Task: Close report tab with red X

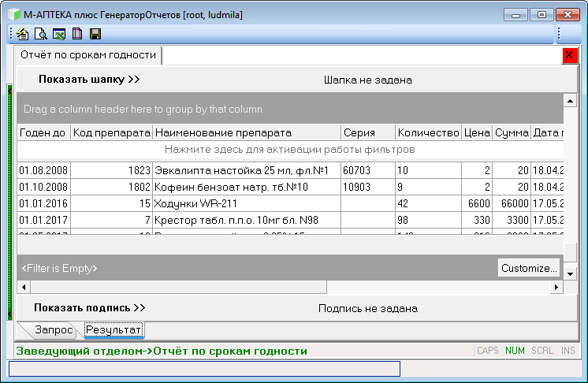Action: point(570,56)
